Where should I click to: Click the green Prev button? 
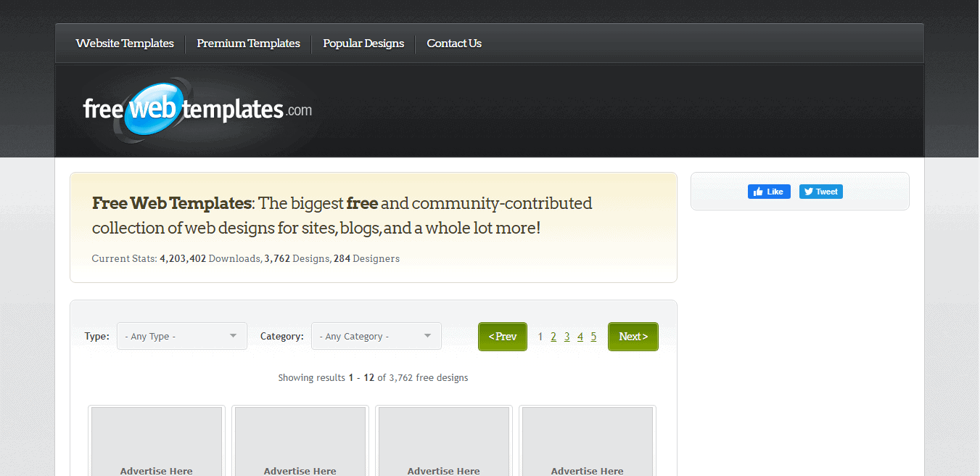(502, 336)
